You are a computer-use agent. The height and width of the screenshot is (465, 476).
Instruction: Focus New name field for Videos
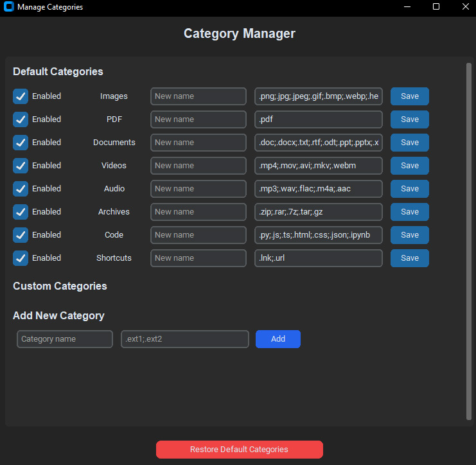198,166
